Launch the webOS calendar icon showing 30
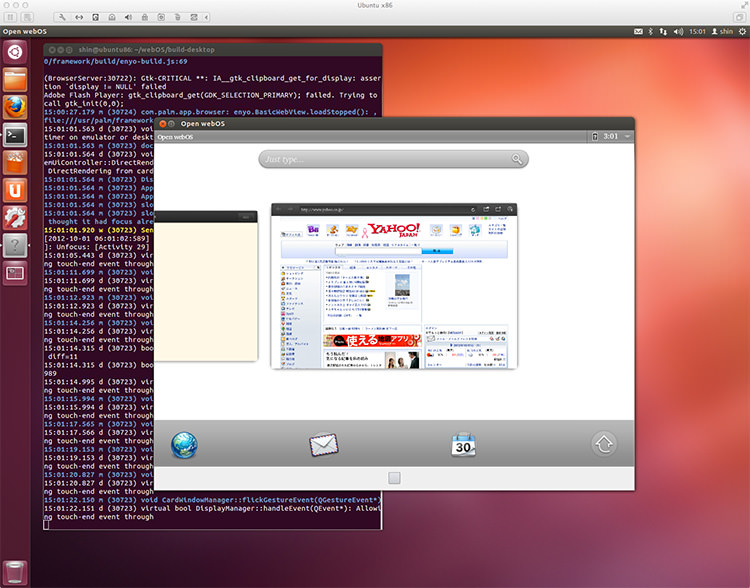This screenshot has width=750, height=588. [463, 445]
